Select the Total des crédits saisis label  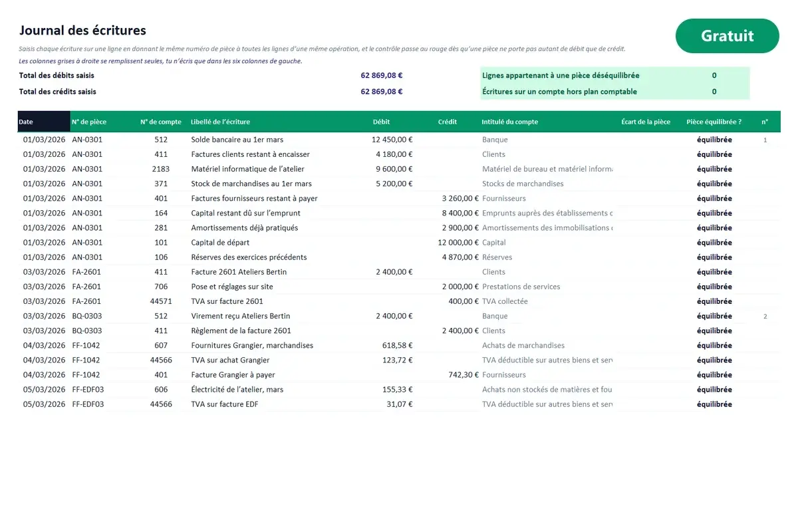58,92
